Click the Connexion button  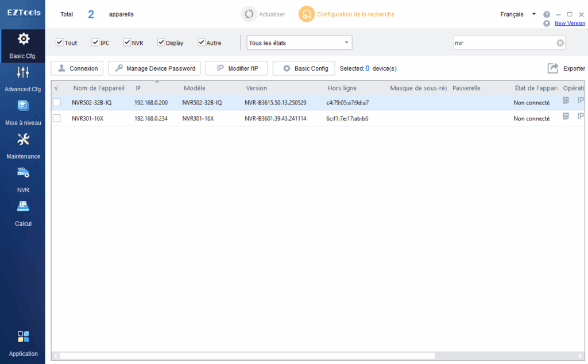pos(78,68)
